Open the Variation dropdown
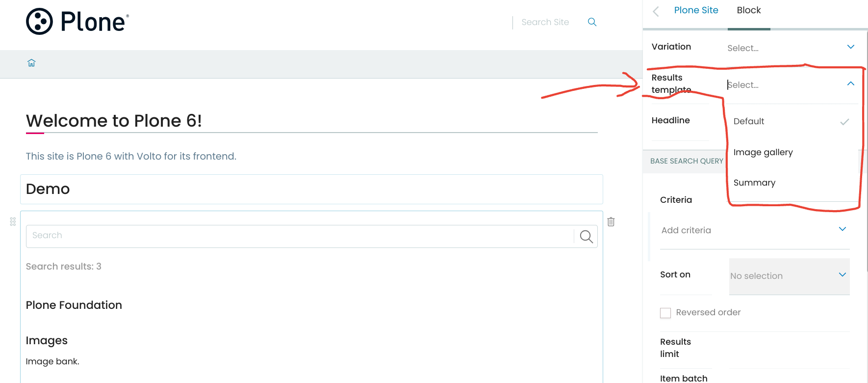 [792, 48]
